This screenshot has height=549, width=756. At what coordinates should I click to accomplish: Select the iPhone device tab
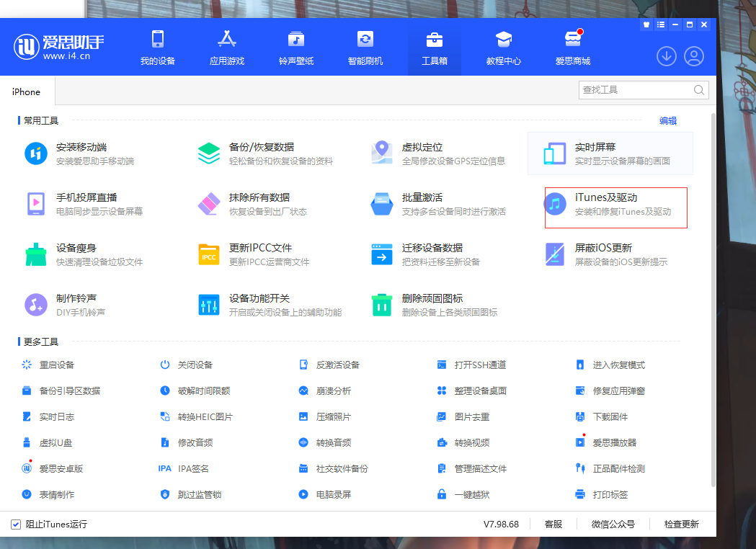pos(27,91)
